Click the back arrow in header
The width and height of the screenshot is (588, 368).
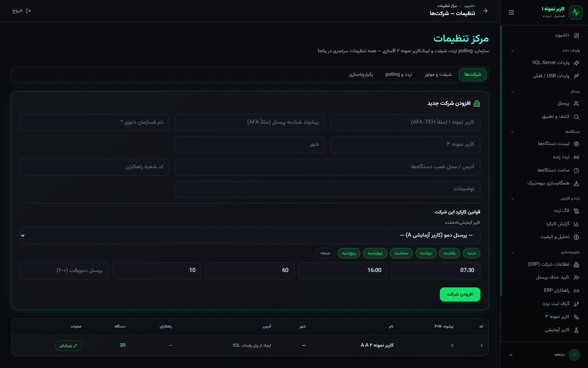point(485,11)
